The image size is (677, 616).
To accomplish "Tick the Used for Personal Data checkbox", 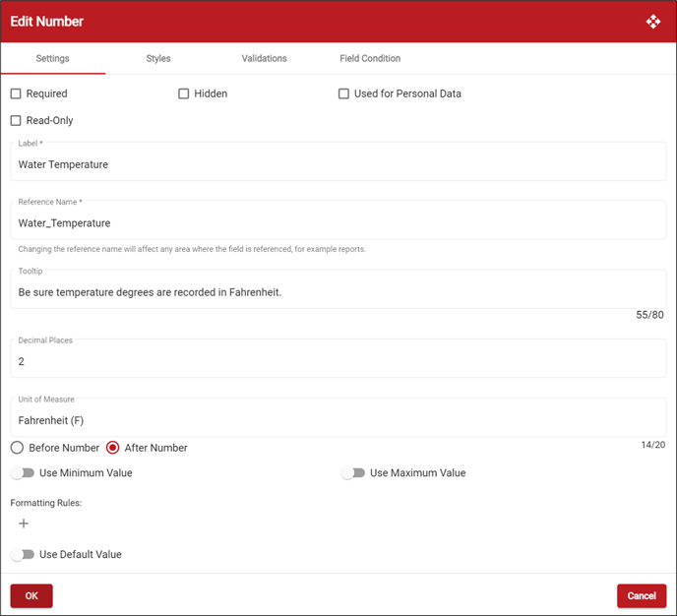I will point(344,94).
